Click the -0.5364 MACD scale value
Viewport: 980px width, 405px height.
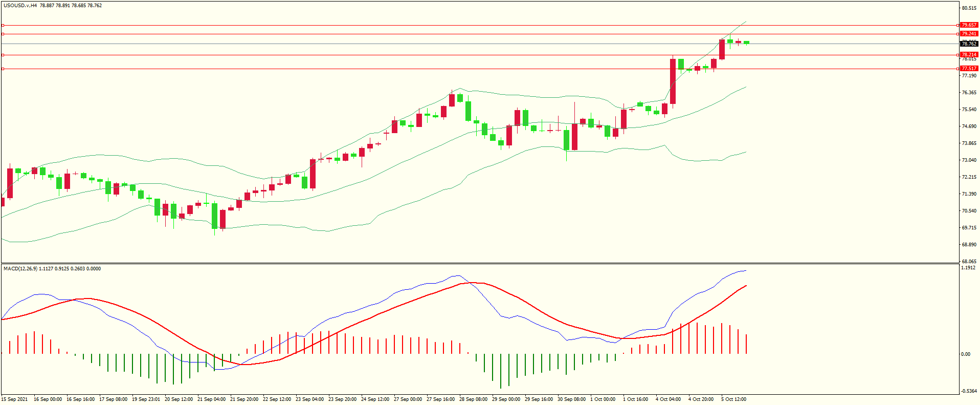tap(969, 391)
